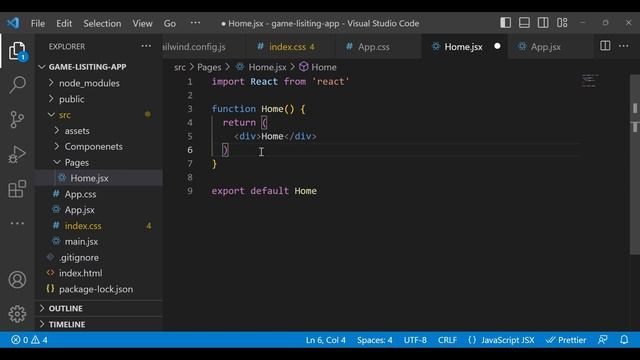The width and height of the screenshot is (640, 360).
Task: Close Home.jsx tab via unsaved dot
Action: [x=497, y=46]
